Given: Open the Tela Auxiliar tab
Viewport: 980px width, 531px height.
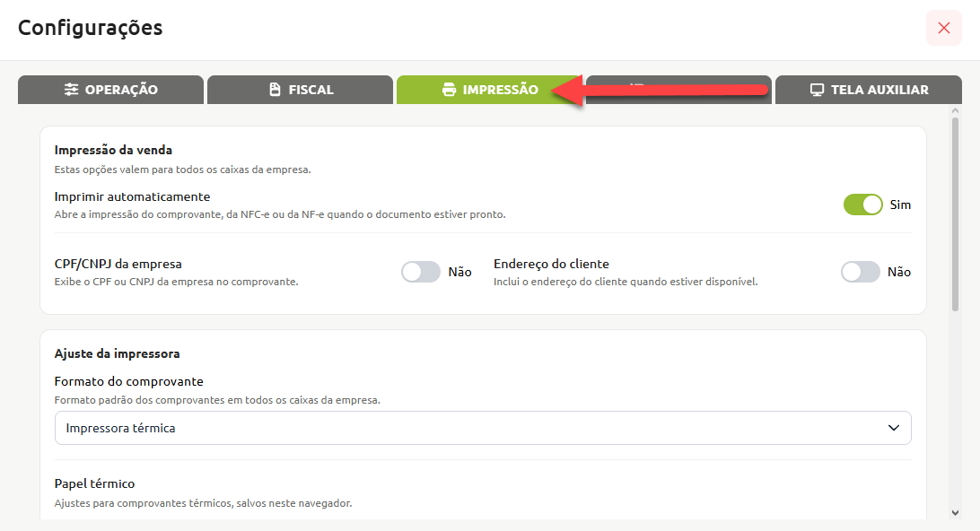Looking at the screenshot, I should 868,90.
